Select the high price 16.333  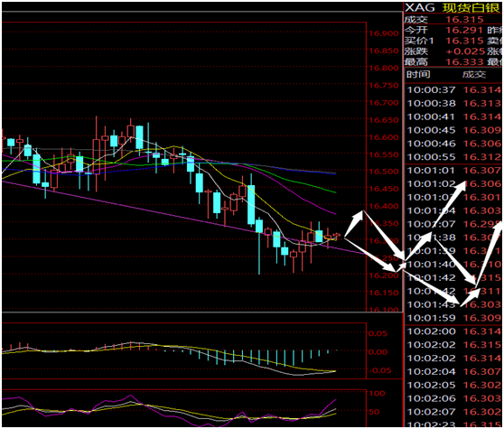(x=464, y=61)
